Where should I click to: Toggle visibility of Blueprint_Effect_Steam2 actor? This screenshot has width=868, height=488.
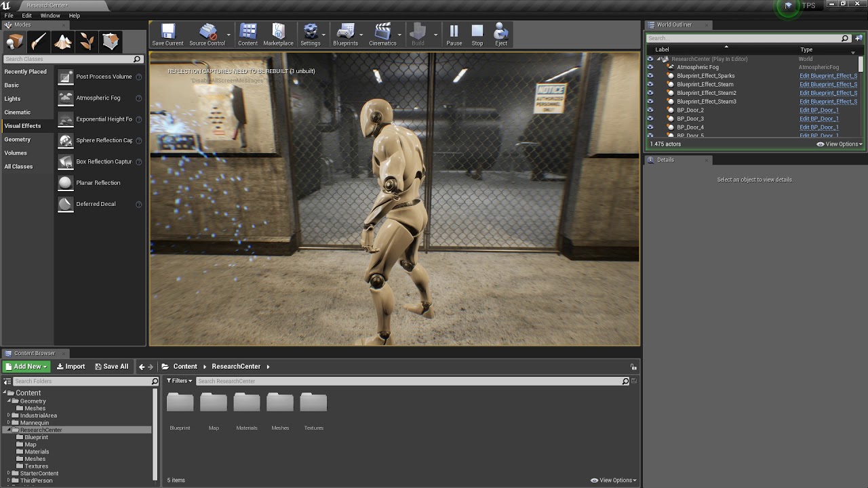(x=650, y=93)
